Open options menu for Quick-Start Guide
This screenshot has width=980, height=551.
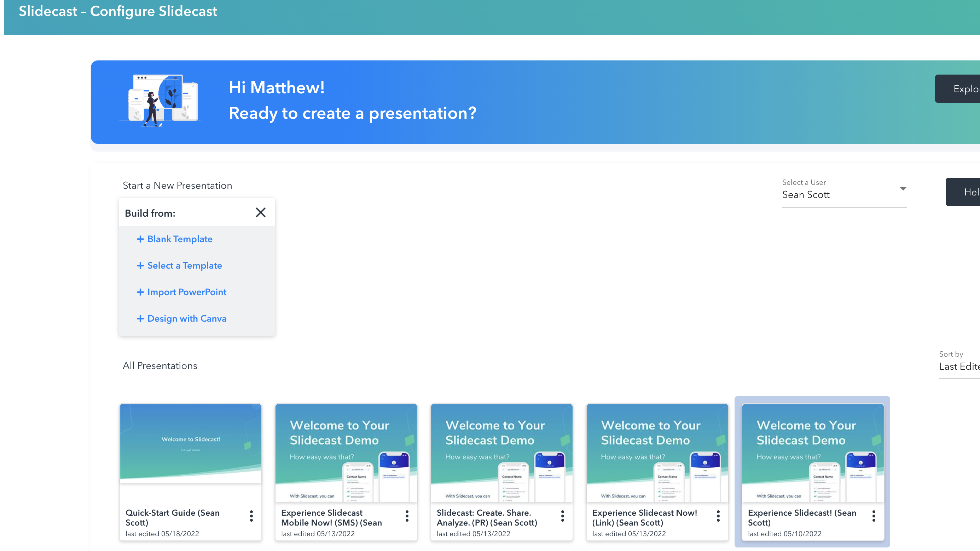[x=251, y=516]
